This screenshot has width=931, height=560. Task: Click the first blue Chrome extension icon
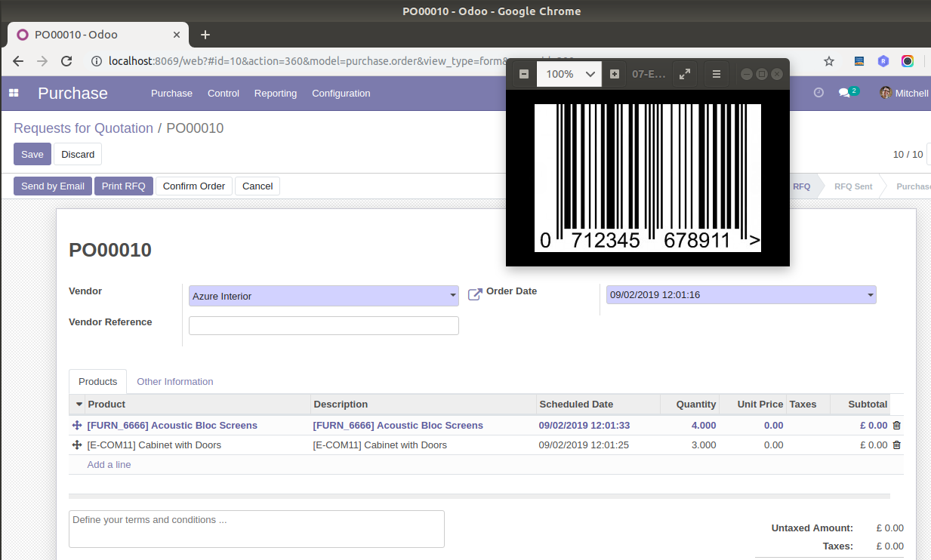coord(859,61)
